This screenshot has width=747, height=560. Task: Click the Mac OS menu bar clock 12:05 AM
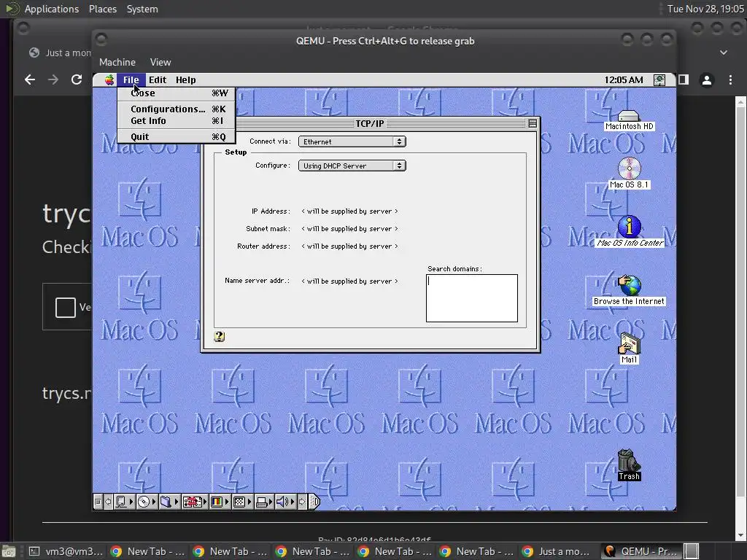pos(624,80)
